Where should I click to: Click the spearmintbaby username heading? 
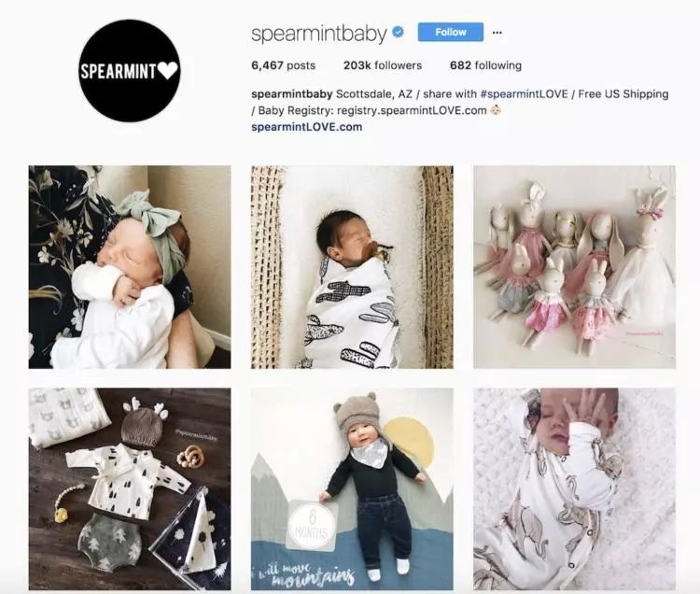tap(319, 34)
